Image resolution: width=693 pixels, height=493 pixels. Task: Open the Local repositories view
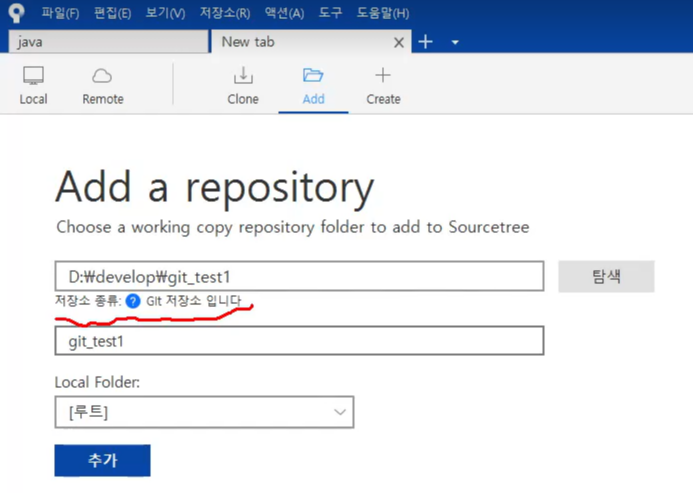tap(34, 86)
